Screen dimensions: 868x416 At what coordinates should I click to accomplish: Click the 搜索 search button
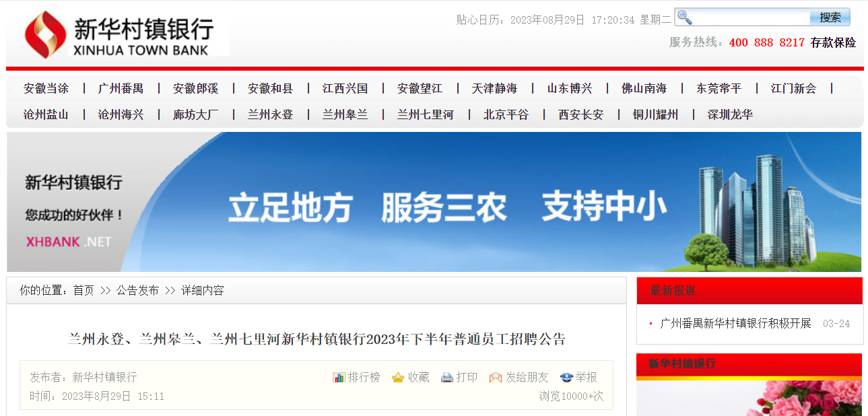click(830, 18)
